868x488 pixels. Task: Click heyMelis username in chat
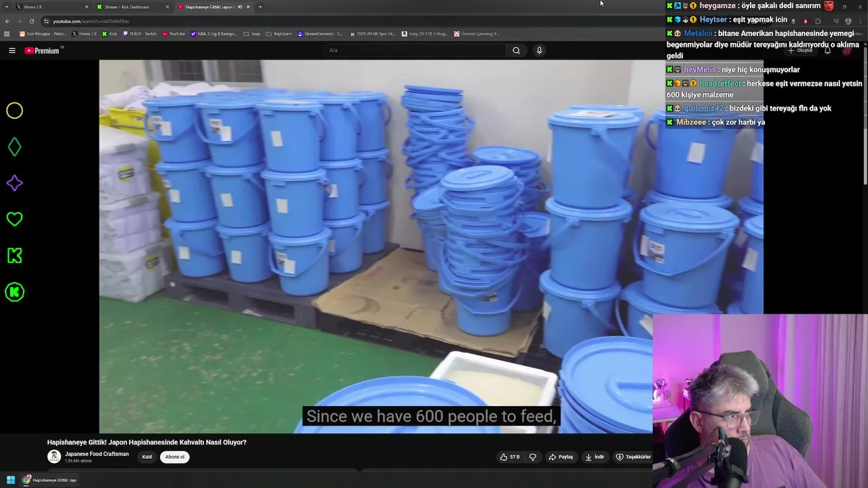tap(699, 70)
